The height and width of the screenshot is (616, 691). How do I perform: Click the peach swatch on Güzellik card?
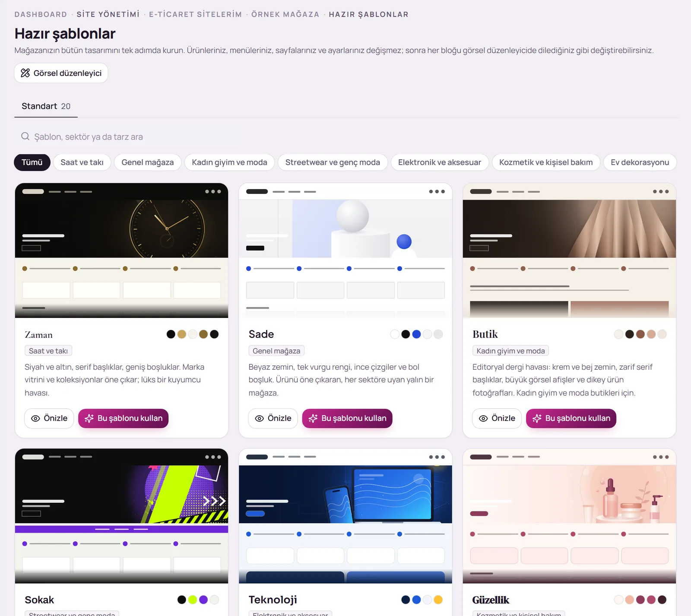pyautogui.click(x=630, y=600)
